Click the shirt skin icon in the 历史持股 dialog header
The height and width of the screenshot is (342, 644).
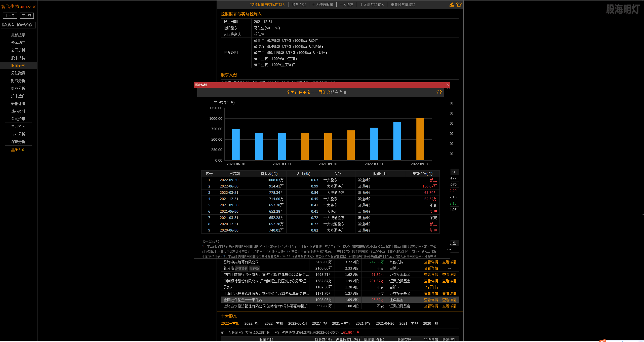coord(439,92)
